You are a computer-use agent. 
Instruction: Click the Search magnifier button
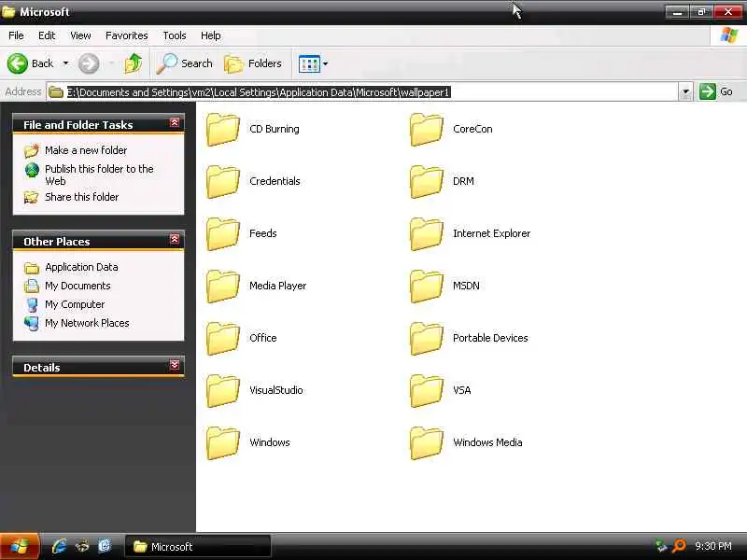(185, 63)
